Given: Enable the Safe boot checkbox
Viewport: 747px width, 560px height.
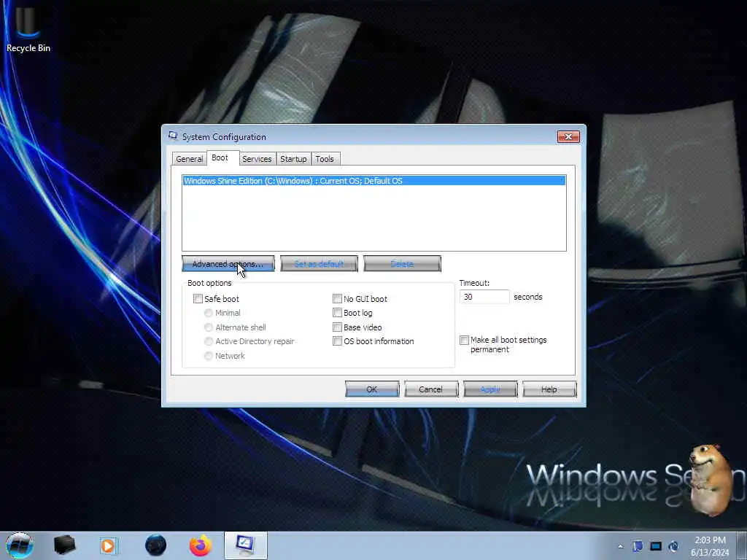Looking at the screenshot, I should 198,298.
